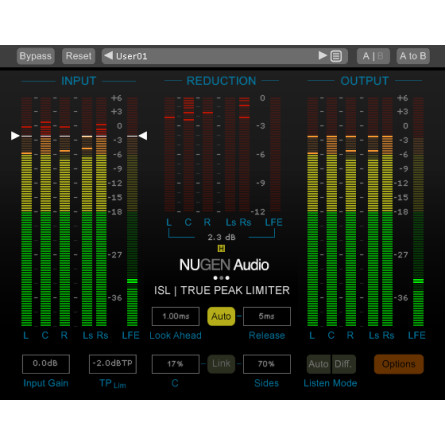Copy settings with A to B button

413,56
